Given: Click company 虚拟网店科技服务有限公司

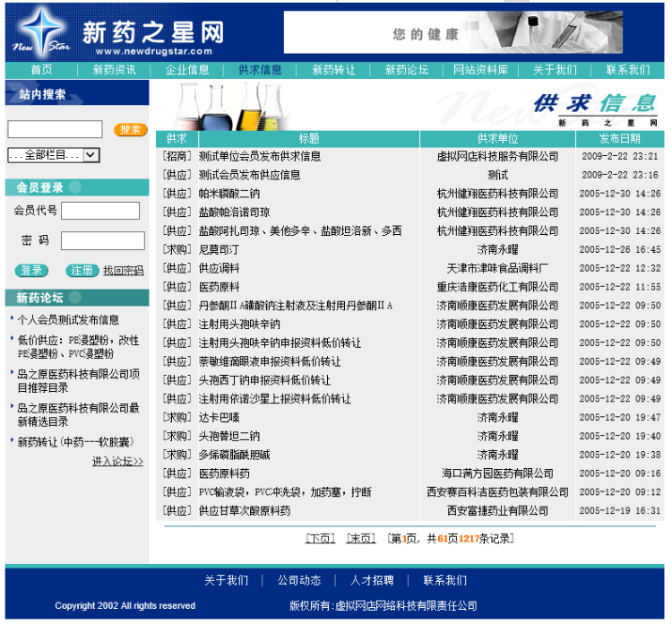Looking at the screenshot, I should pos(497,156).
